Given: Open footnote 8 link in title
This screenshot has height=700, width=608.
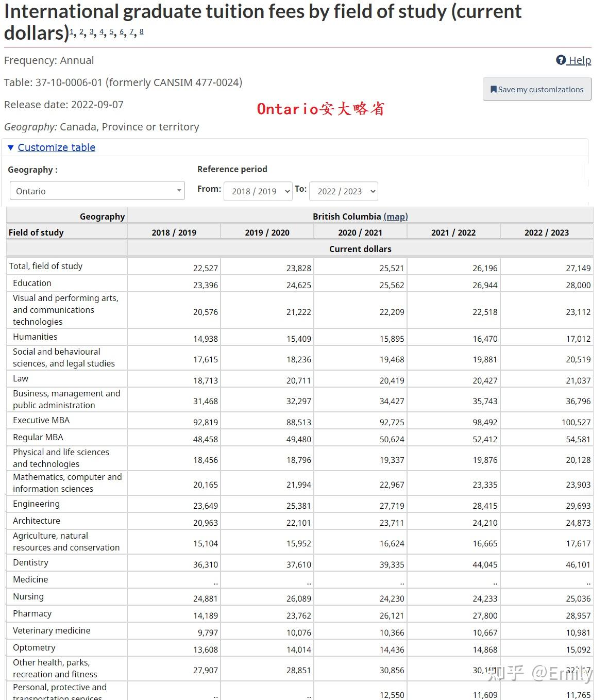Looking at the screenshot, I should coord(142,32).
